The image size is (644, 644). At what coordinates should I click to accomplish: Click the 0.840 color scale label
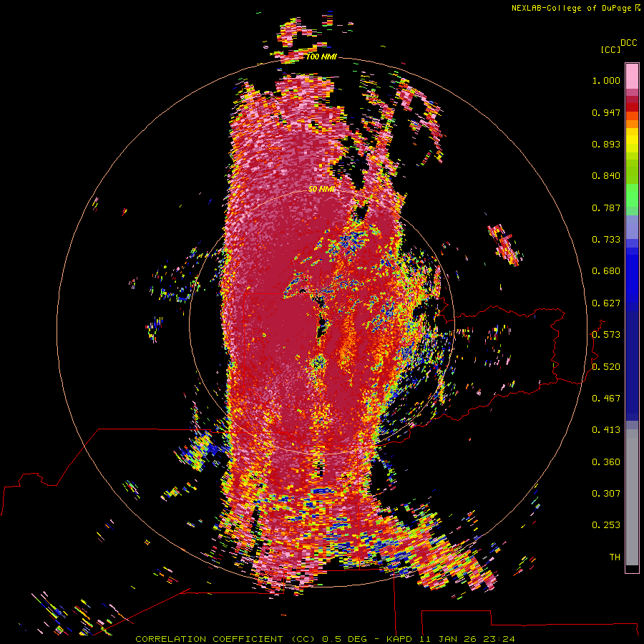pyautogui.click(x=606, y=176)
